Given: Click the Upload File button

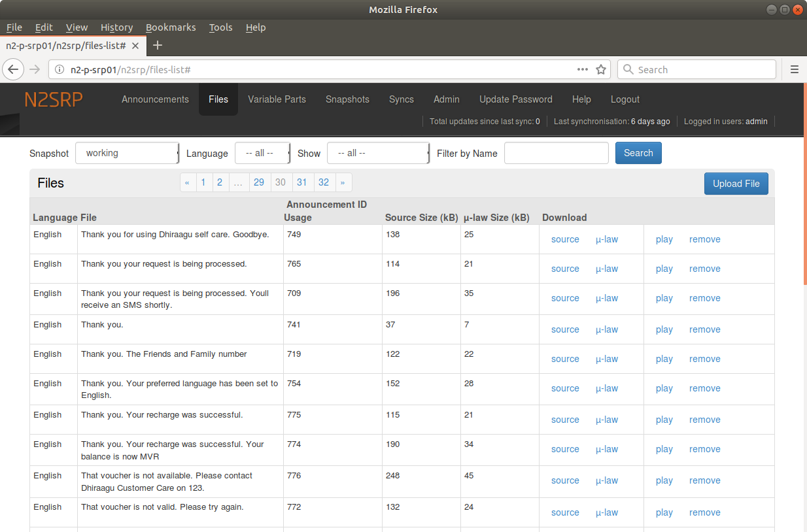Looking at the screenshot, I should point(736,184).
